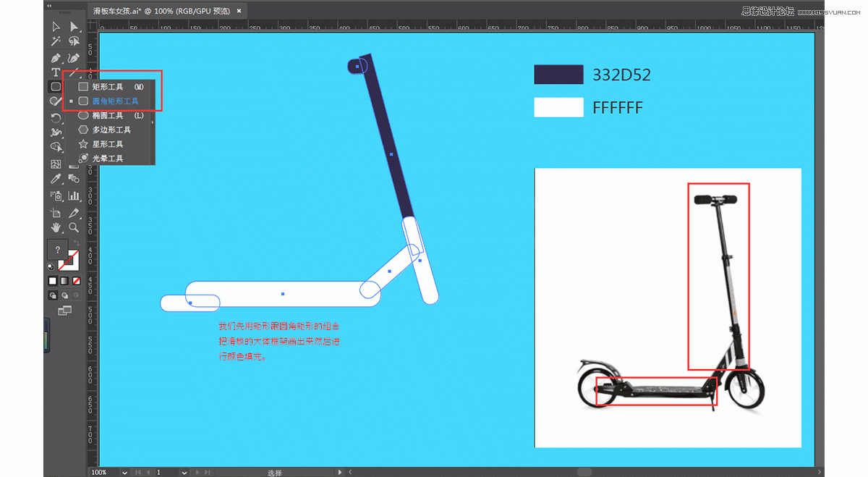Image resolution: width=868 pixels, height=477 pixels.
Task: Expand the status bar options arrow
Action: (x=341, y=472)
